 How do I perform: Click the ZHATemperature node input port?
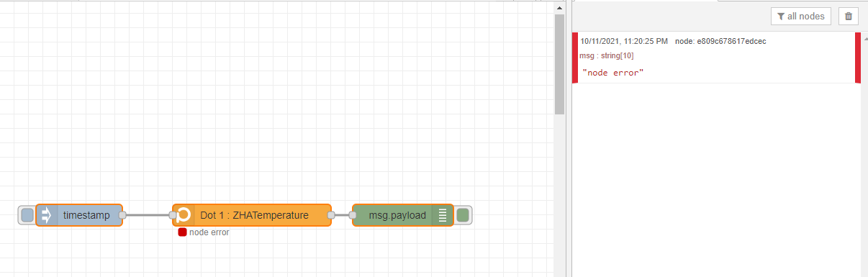pos(173,214)
